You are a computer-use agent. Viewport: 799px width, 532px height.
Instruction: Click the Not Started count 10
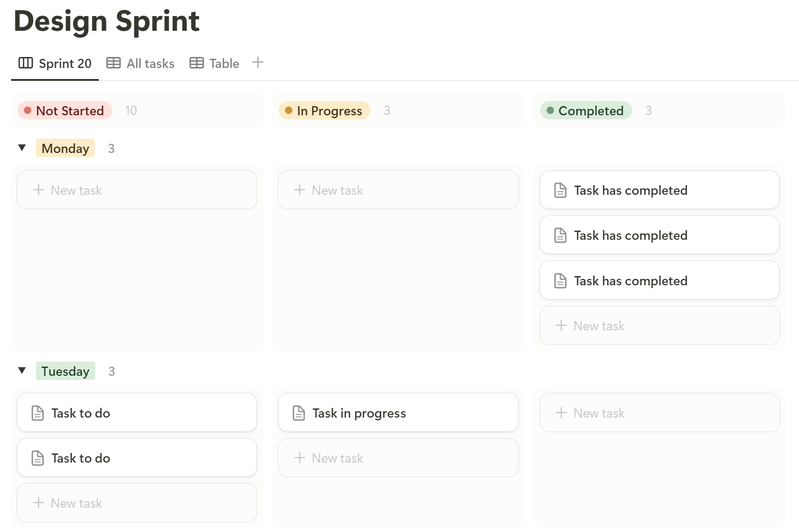tap(131, 111)
